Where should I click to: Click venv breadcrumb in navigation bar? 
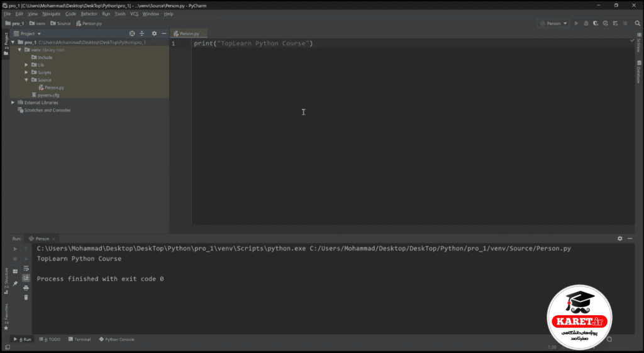(37, 23)
